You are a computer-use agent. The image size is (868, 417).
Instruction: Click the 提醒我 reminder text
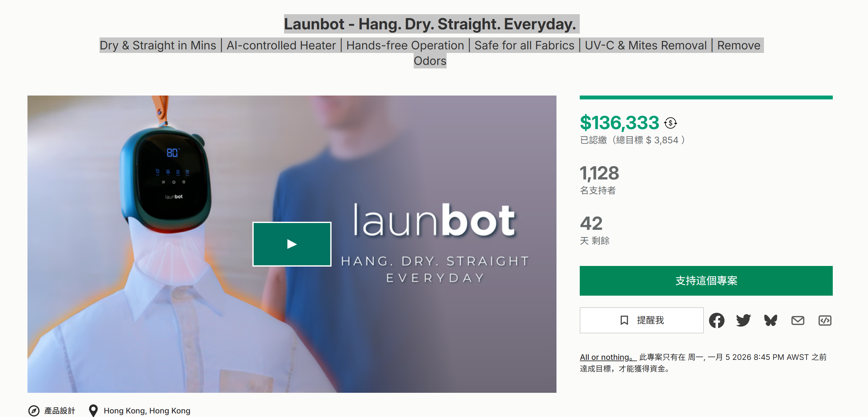coord(650,320)
